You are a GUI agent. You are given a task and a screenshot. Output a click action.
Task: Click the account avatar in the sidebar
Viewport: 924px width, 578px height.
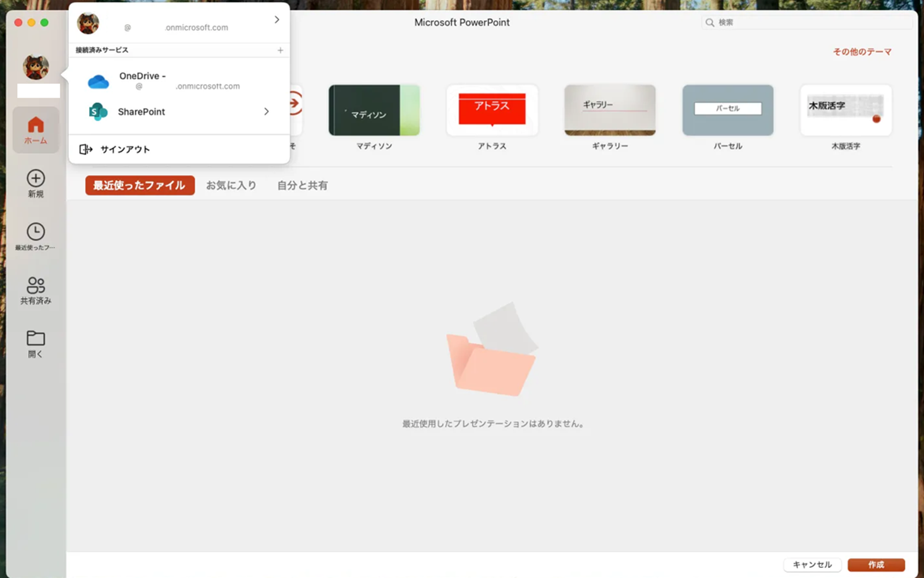click(x=35, y=67)
